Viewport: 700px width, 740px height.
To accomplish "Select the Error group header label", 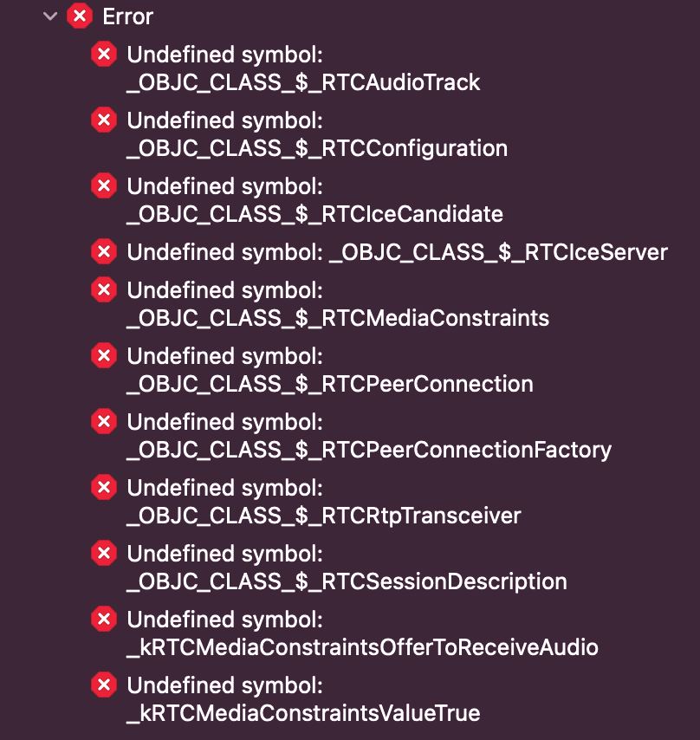I will [x=127, y=16].
